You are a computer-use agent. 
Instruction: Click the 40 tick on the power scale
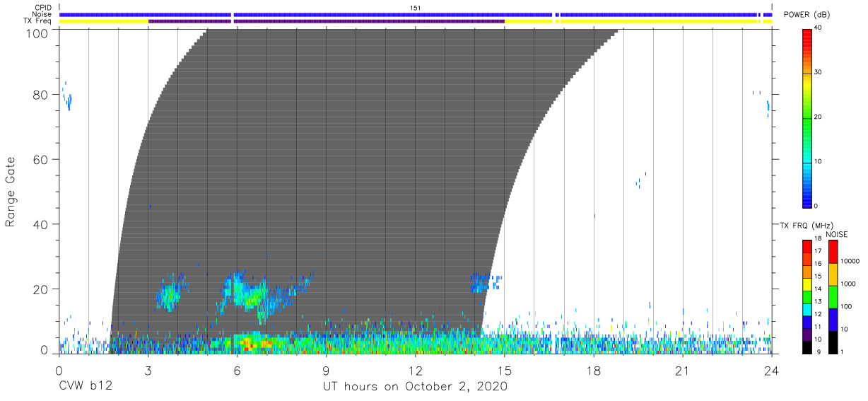(x=819, y=28)
